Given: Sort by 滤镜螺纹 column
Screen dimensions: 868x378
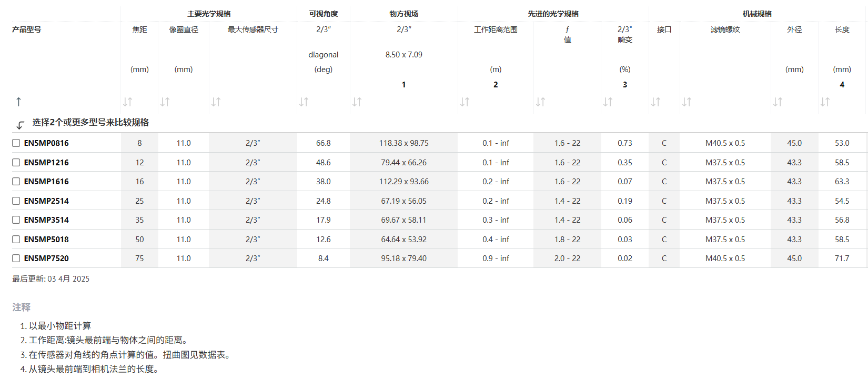Looking at the screenshot, I should point(687,102).
